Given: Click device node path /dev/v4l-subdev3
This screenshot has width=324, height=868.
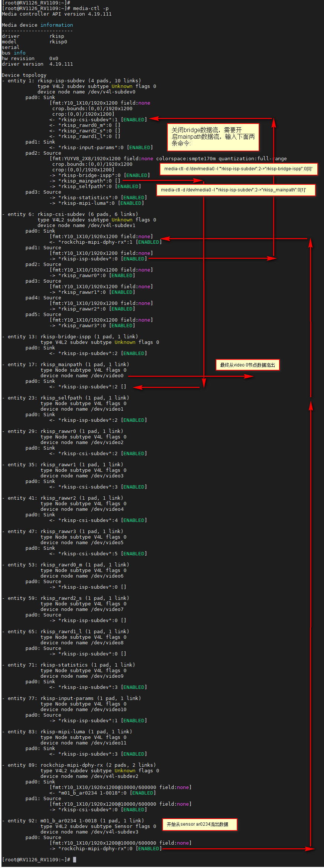Looking at the screenshot, I should tap(115, 832).
